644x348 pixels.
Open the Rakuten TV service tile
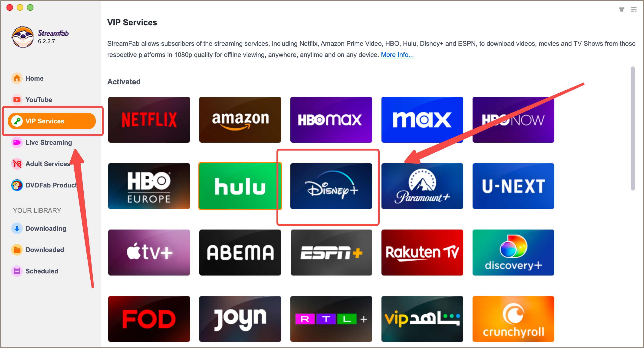(x=422, y=253)
